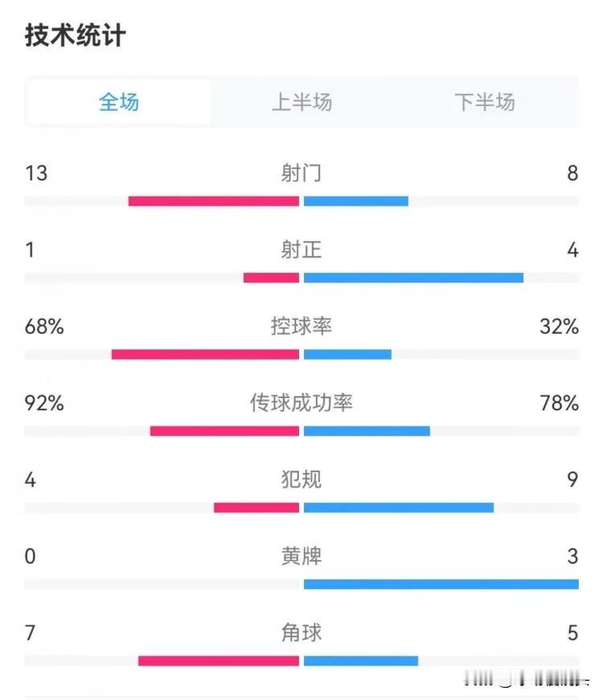Select the 射正 stat label

tap(301, 250)
